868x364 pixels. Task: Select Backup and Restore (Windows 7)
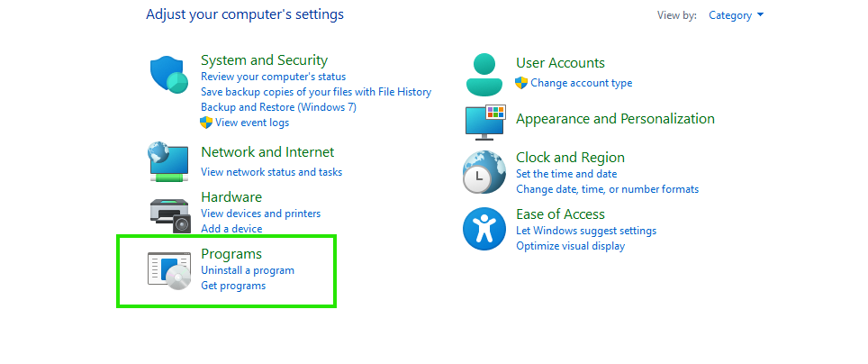point(278,107)
